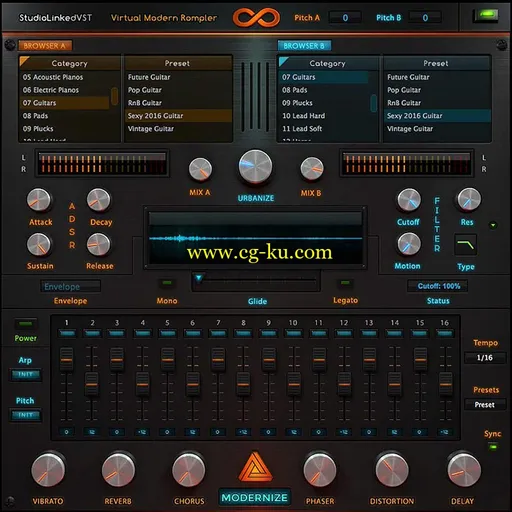Click arpeggiator step 2 fader
This screenshot has width=512, height=512.
click(92, 384)
